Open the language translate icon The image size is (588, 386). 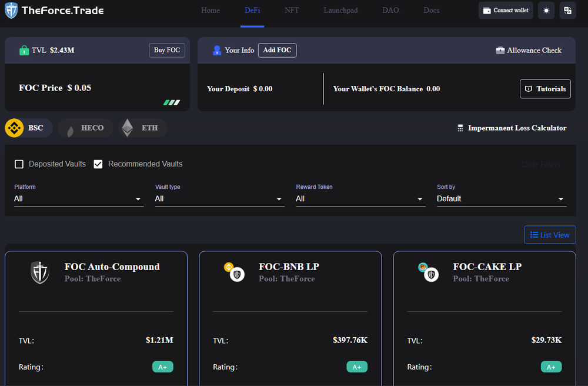click(567, 10)
